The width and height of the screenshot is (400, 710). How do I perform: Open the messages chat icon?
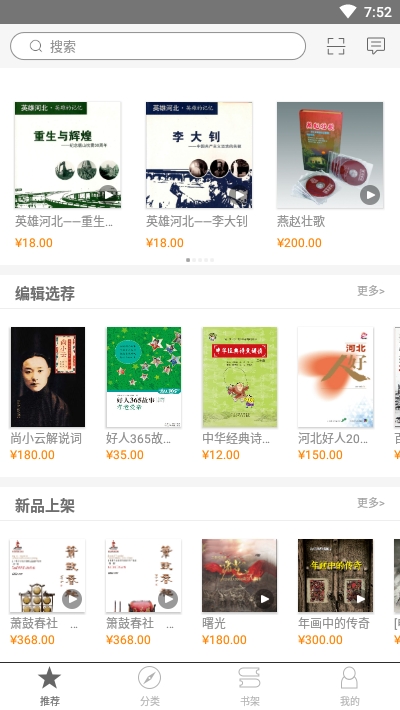click(x=376, y=46)
